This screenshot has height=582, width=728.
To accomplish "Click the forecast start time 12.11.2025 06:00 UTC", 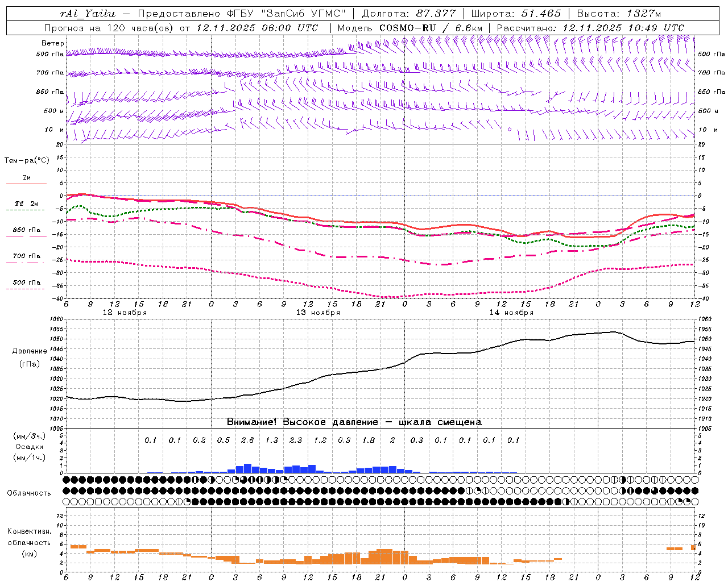I will [257, 28].
